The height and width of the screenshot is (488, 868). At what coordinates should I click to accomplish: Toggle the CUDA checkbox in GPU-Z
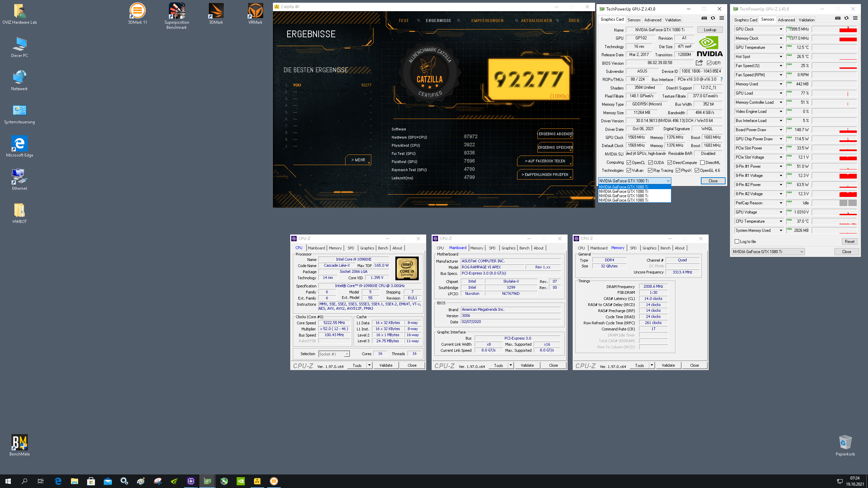(x=651, y=163)
